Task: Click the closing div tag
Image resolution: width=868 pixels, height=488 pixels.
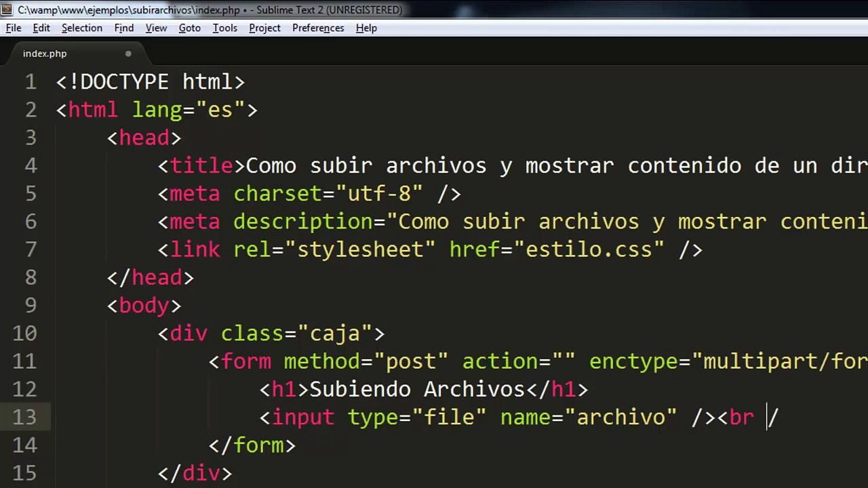Action: pos(195,473)
